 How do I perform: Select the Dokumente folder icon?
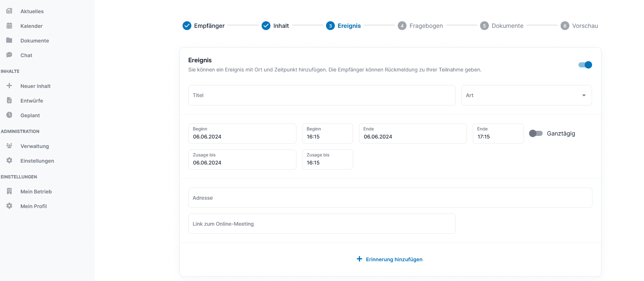coord(10,40)
